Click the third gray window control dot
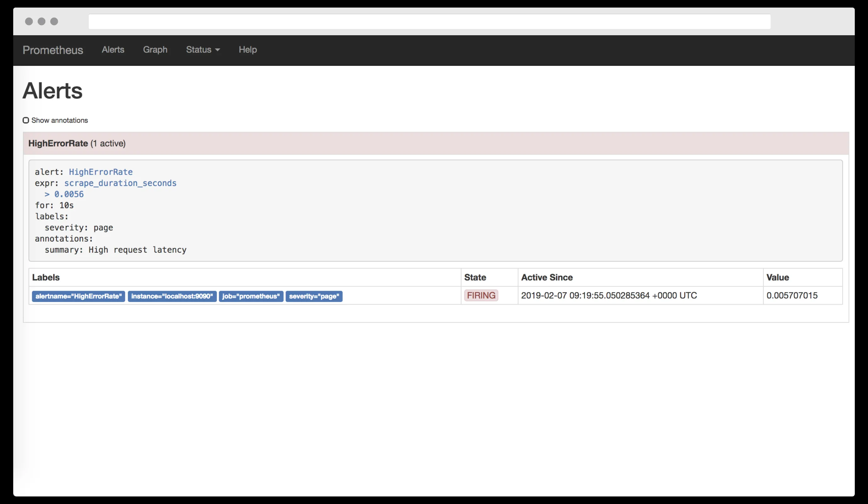Screen dimensions: 868x504 click(x=54, y=21)
